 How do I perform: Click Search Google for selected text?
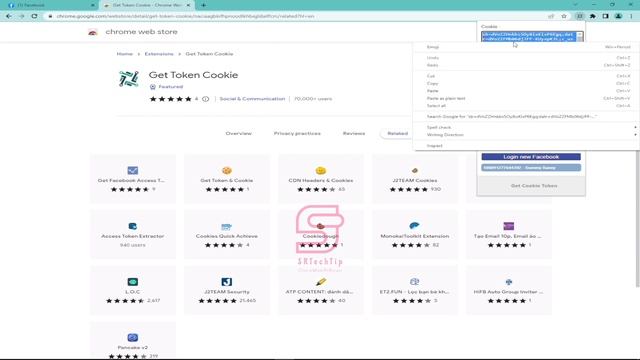tap(527, 117)
